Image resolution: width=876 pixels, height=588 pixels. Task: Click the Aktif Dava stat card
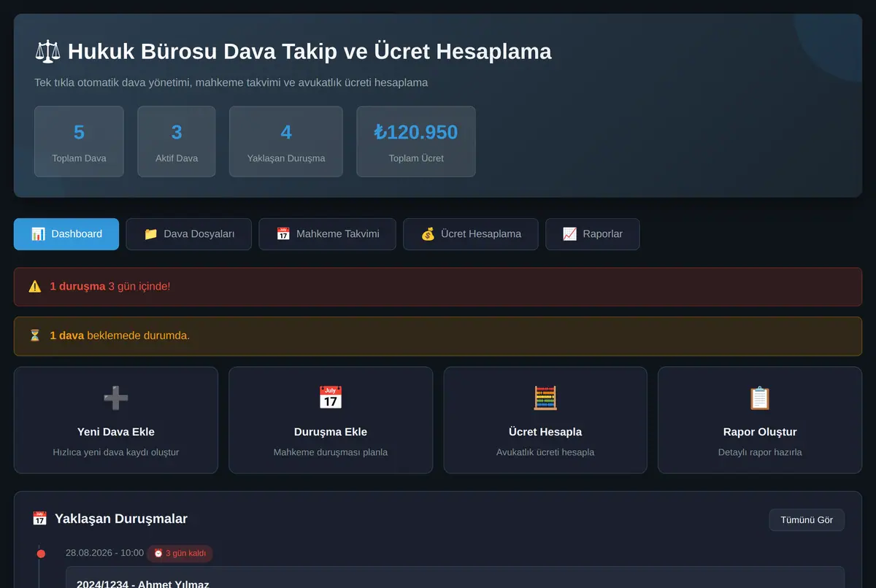[x=177, y=142]
